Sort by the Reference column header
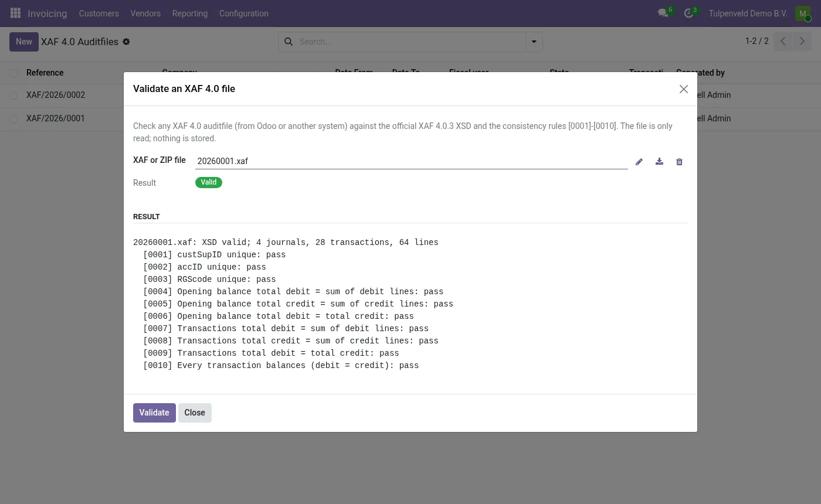 pyautogui.click(x=45, y=73)
